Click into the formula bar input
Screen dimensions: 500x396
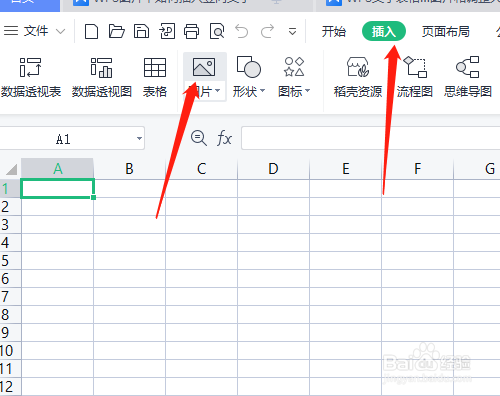coord(371,138)
